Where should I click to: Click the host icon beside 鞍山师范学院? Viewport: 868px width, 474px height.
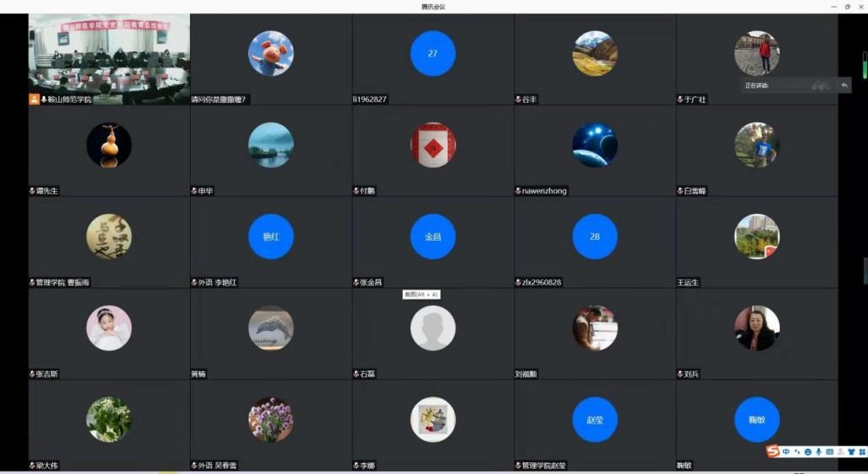(34, 99)
